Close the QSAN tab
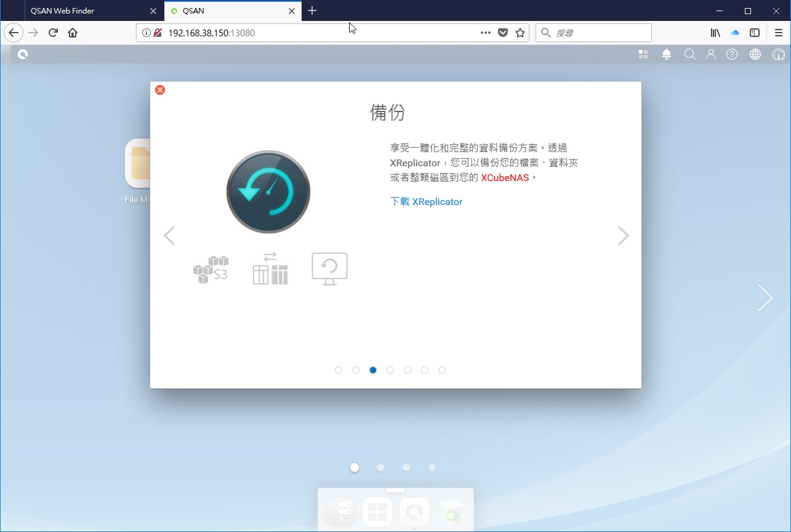This screenshot has height=532, width=791. coord(292,11)
